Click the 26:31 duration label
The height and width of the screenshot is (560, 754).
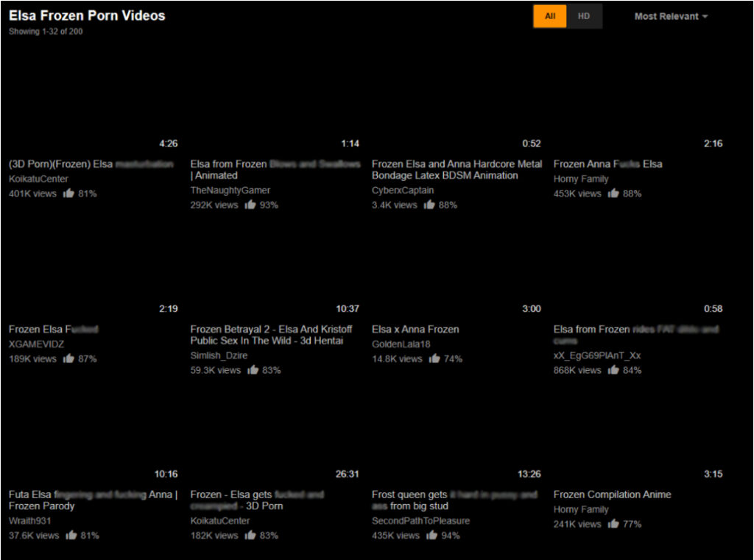point(348,474)
